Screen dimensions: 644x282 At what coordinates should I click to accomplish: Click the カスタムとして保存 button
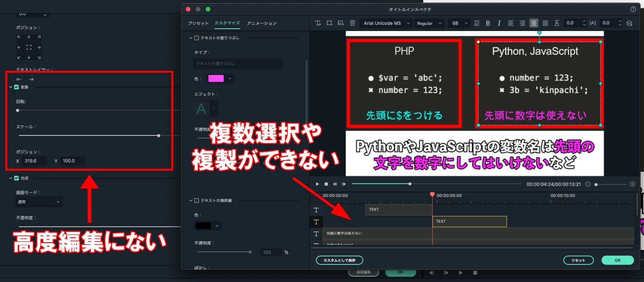(339, 260)
